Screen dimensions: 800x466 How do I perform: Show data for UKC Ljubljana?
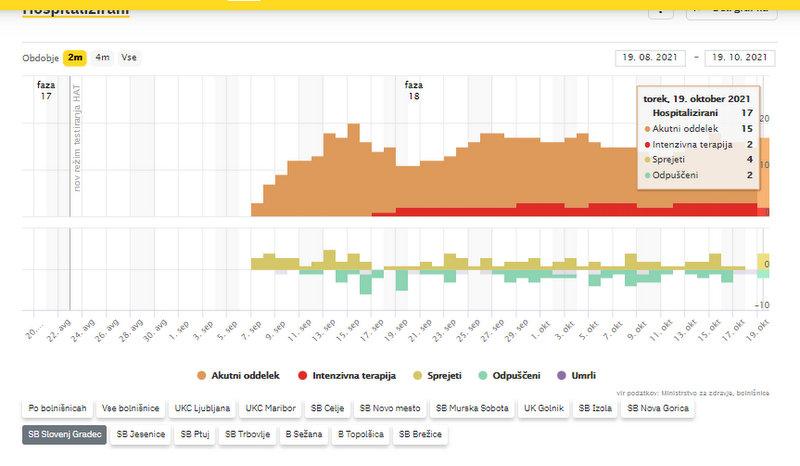(x=203, y=408)
